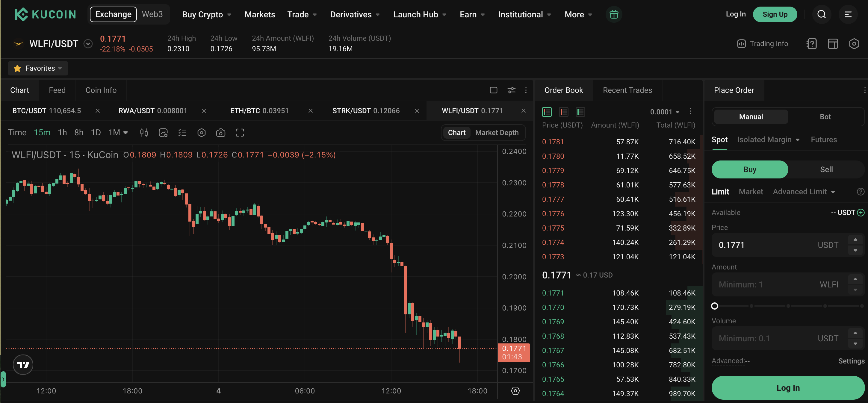Open the 0.0001 price precision dropdown
Screen dimensions: 868x403
click(x=664, y=112)
